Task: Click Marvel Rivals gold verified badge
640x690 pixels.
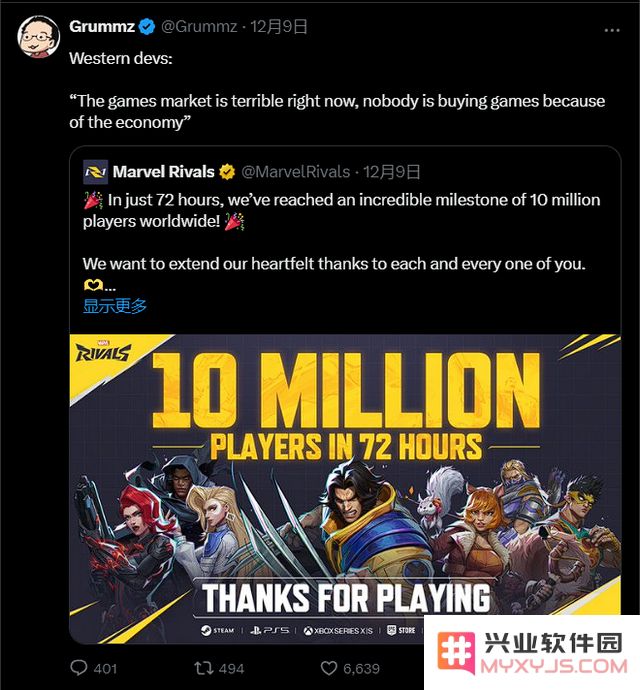Action: (227, 172)
